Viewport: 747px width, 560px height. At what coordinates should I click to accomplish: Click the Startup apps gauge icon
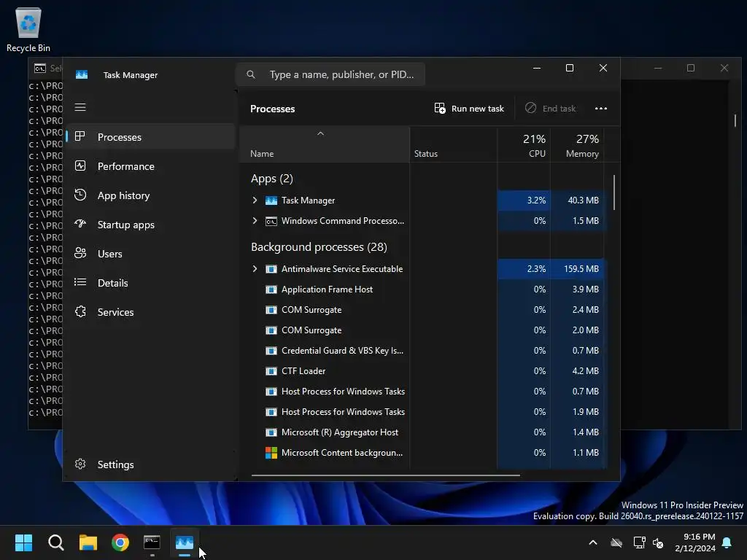click(x=80, y=223)
